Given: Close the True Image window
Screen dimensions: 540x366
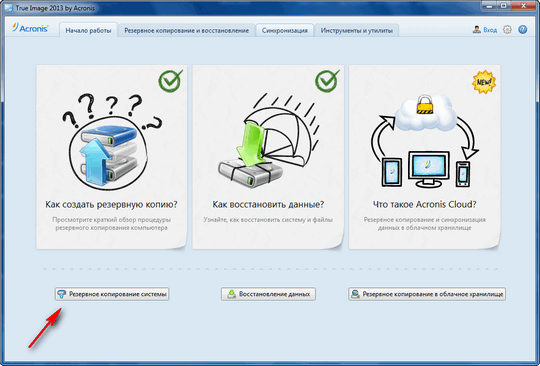Looking at the screenshot, I should 523,6.
